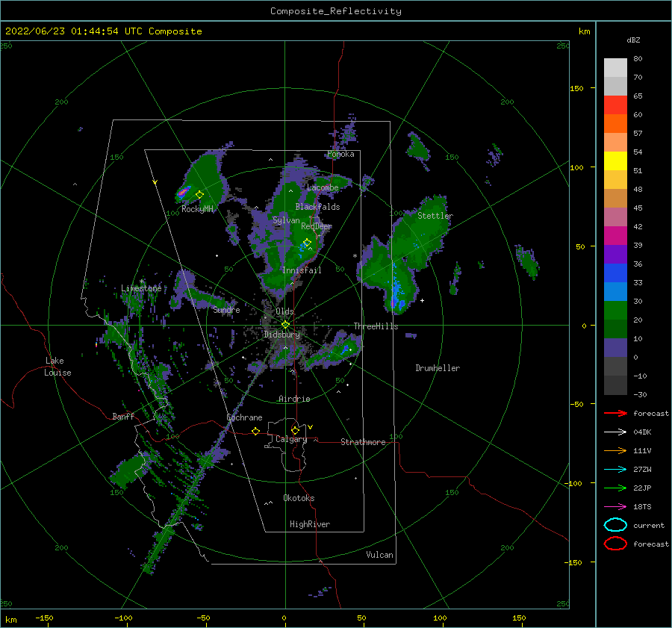
Task: Click the yellow diamond below Cochrane
Action: tap(255, 431)
